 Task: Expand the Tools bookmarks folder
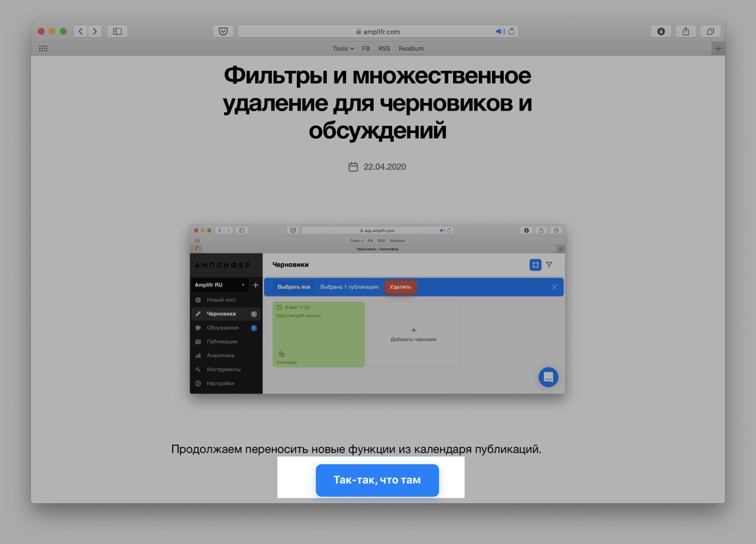click(343, 48)
